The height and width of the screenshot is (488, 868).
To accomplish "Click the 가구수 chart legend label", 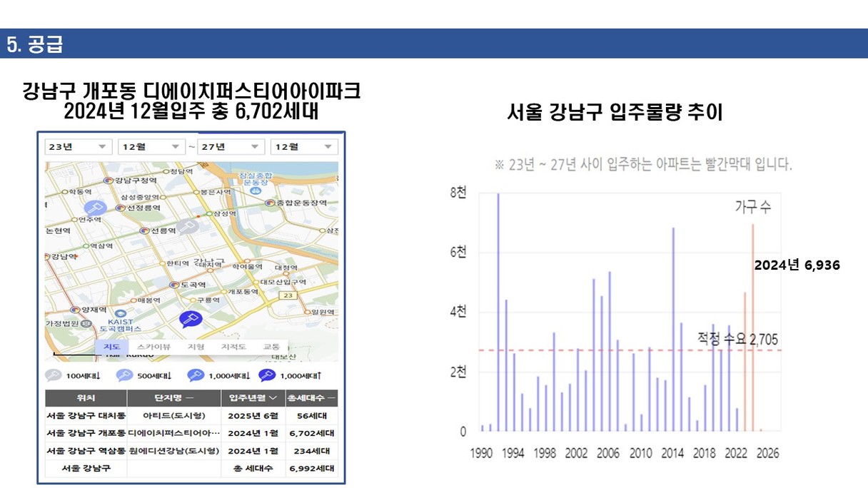I will click(753, 207).
